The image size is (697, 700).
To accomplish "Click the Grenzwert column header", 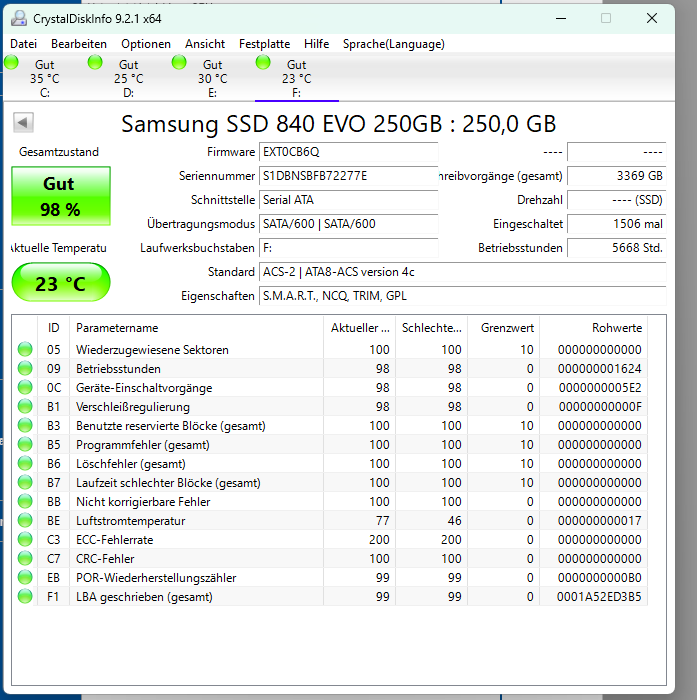I will [x=504, y=328].
